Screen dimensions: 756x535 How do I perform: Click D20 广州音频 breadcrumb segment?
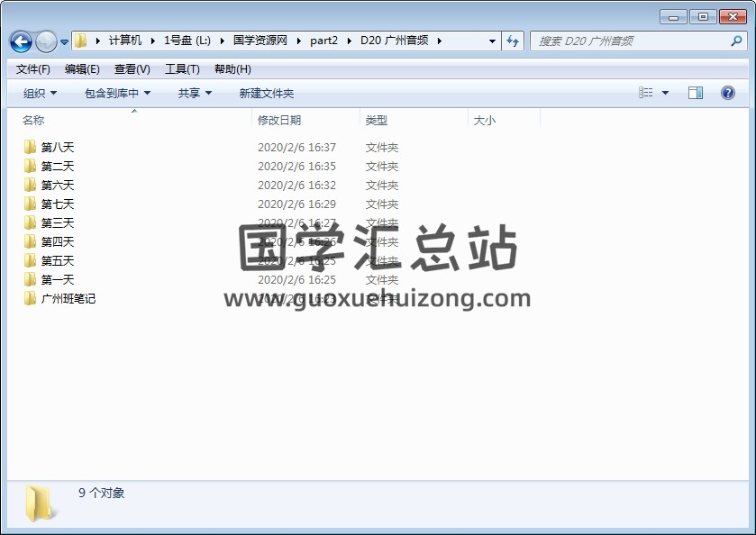pyautogui.click(x=394, y=41)
